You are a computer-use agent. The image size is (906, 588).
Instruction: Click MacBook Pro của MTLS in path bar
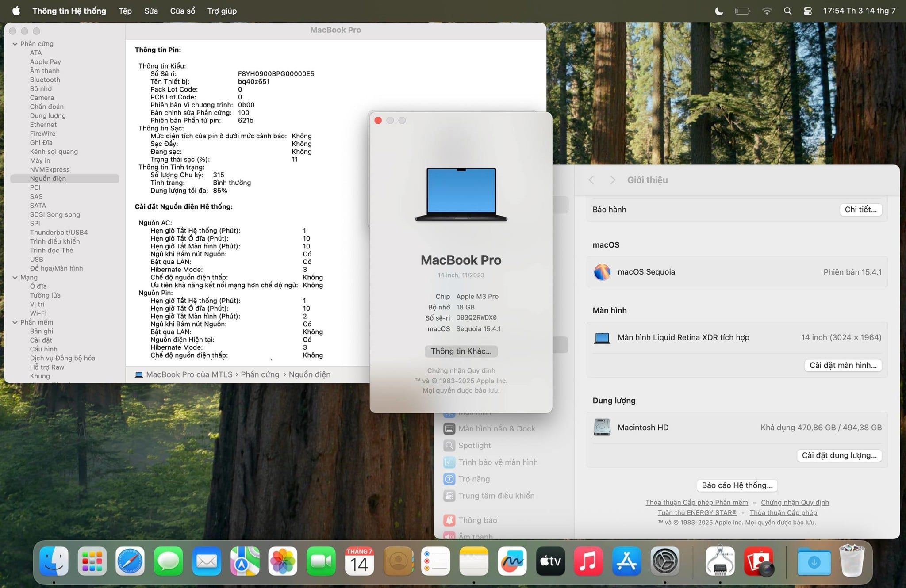click(x=184, y=374)
